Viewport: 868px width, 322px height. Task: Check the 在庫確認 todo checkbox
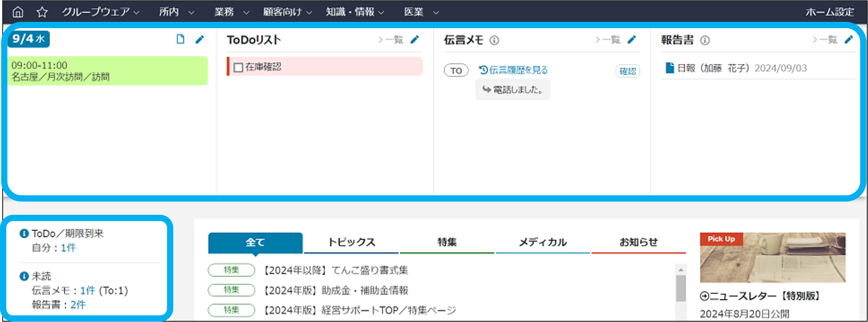(x=238, y=67)
